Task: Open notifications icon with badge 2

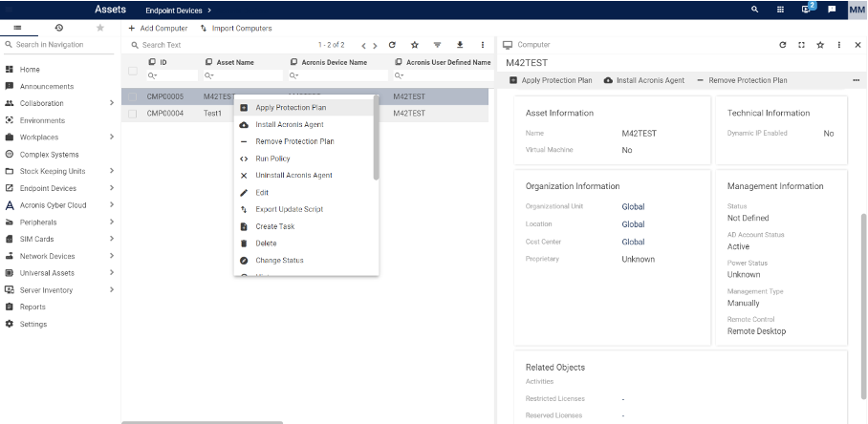Action: [807, 9]
